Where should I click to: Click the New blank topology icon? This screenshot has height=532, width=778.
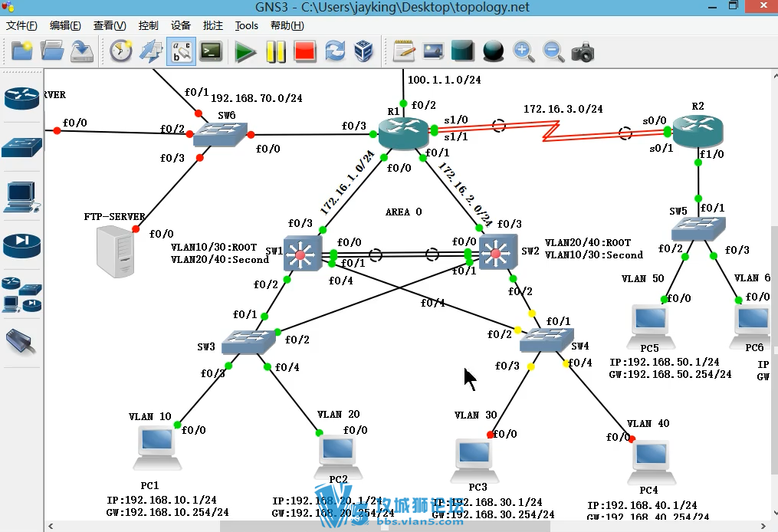[x=21, y=51]
